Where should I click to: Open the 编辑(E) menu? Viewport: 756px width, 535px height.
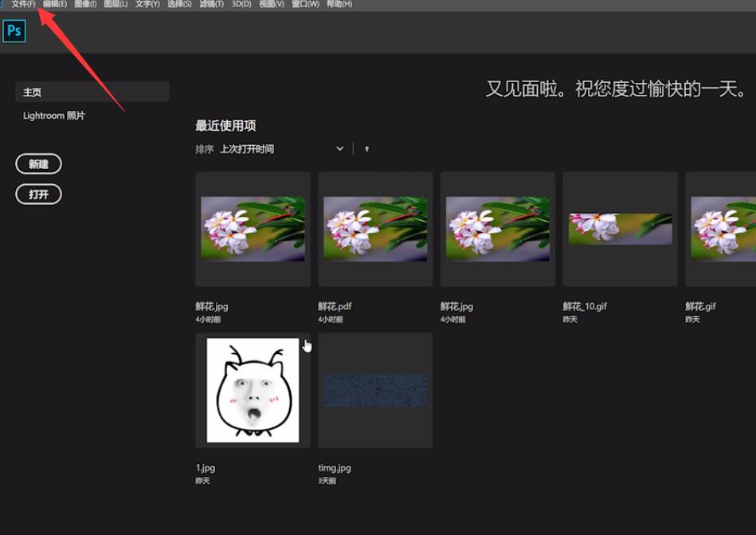54,4
